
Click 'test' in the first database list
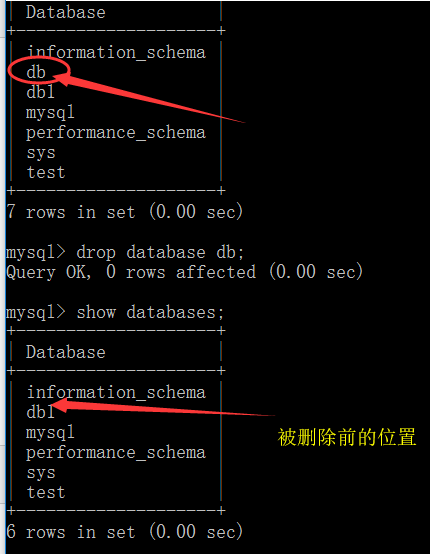click(x=46, y=173)
